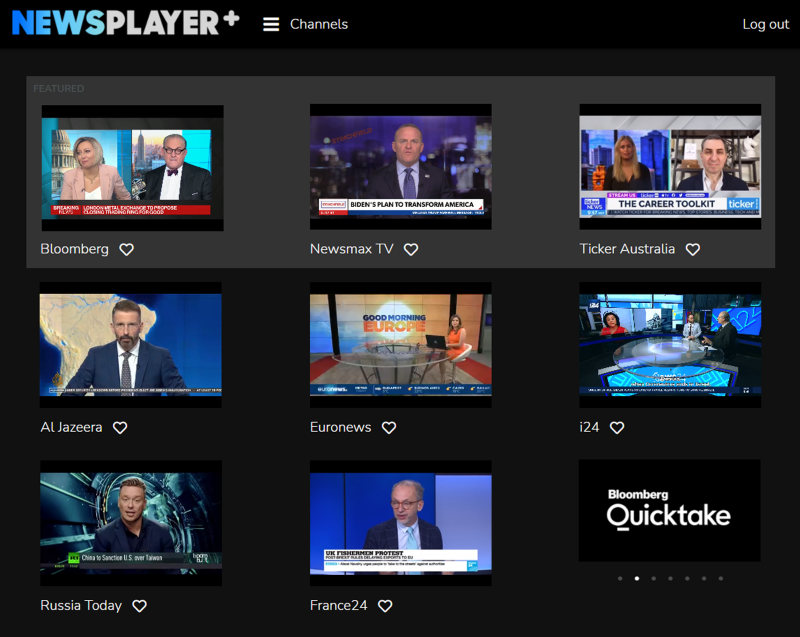Favorite i24 with its heart icon

click(x=617, y=427)
